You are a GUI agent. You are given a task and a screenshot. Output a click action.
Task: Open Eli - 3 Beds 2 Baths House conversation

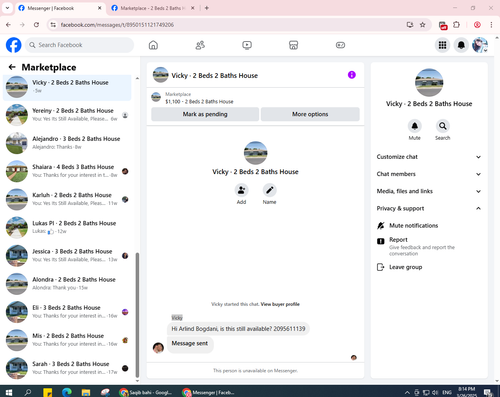[x=67, y=312]
